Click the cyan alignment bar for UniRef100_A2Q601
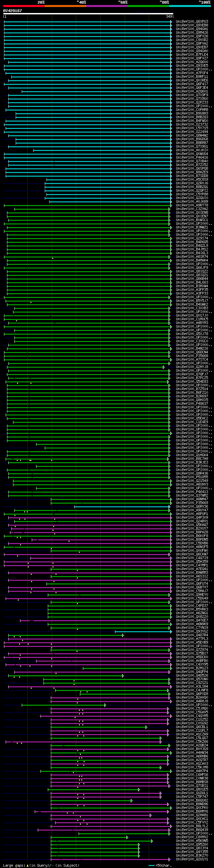The width and height of the screenshot is (214, 868). click(97, 91)
